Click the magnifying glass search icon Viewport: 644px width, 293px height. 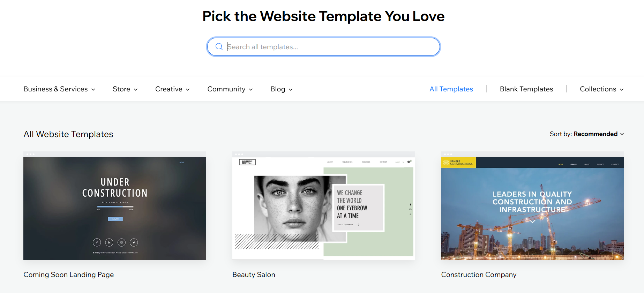219,46
